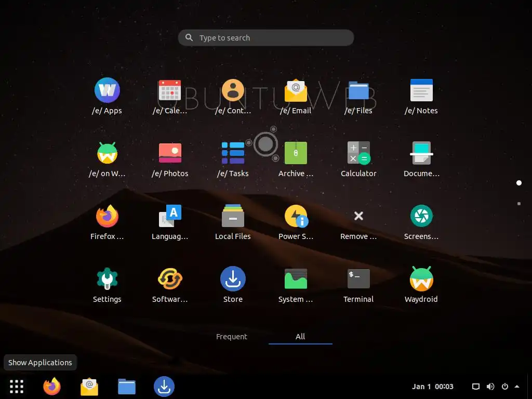Open Files folder in the dock
This screenshot has height=399, width=532.
tap(127, 387)
